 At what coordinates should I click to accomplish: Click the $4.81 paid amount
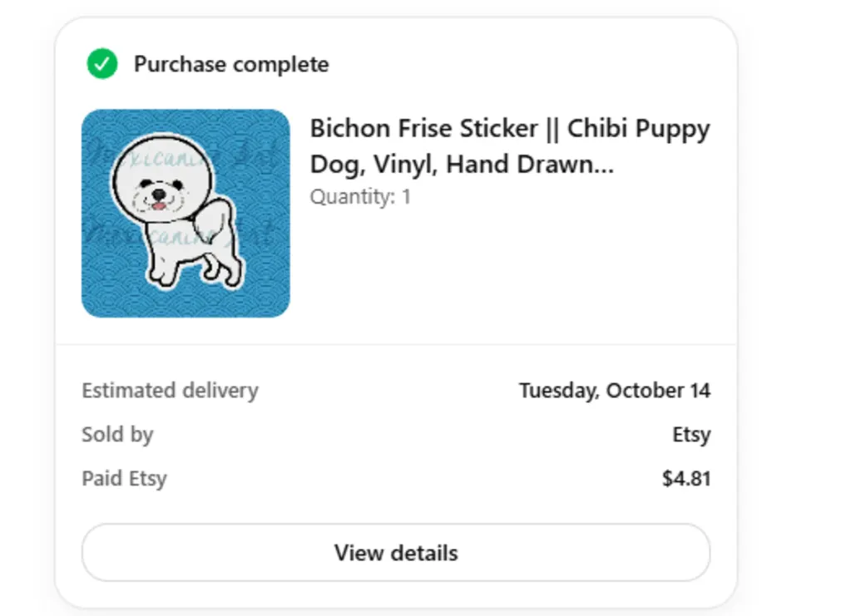(686, 479)
